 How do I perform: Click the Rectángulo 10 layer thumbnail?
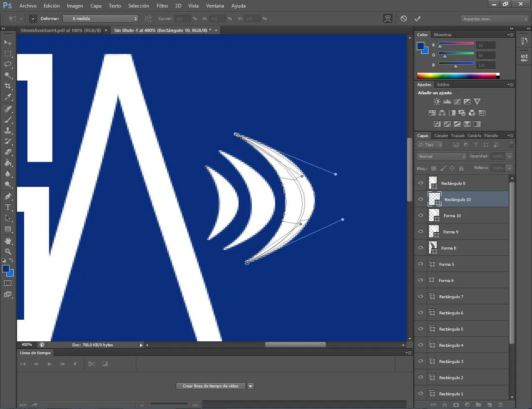[x=434, y=199]
